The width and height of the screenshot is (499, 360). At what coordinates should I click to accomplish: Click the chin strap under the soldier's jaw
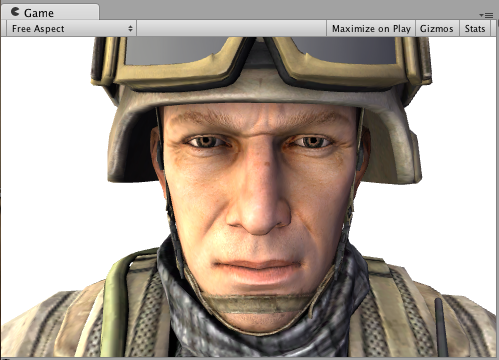coord(258,304)
